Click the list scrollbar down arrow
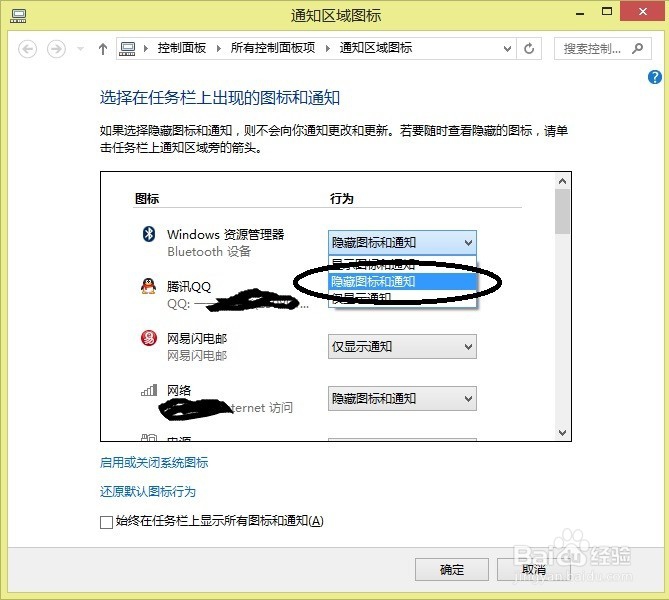 pos(562,433)
